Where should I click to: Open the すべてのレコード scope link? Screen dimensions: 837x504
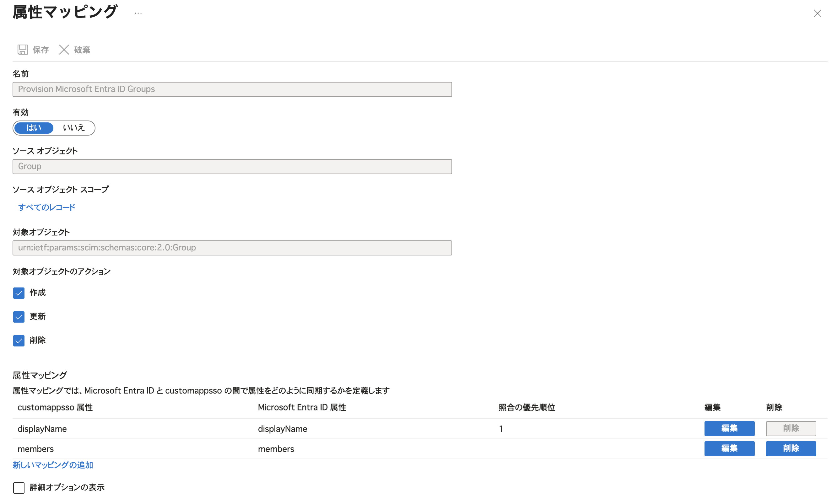pos(46,207)
